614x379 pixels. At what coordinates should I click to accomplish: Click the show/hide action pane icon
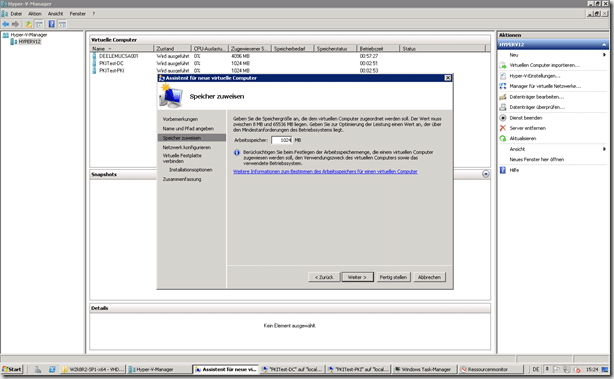tap(62, 24)
